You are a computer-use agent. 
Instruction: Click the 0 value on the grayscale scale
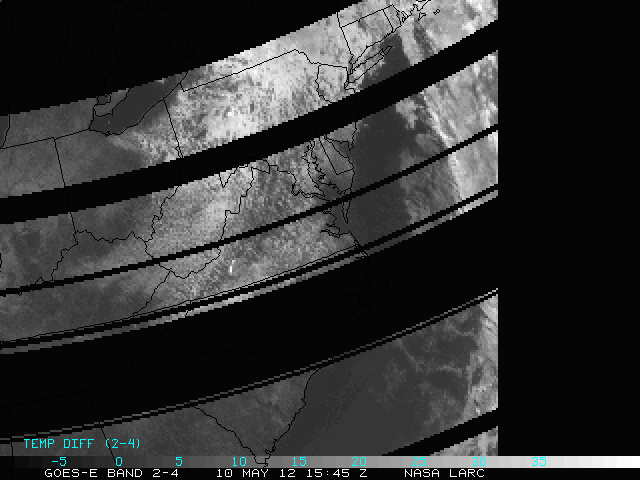[x=119, y=461]
